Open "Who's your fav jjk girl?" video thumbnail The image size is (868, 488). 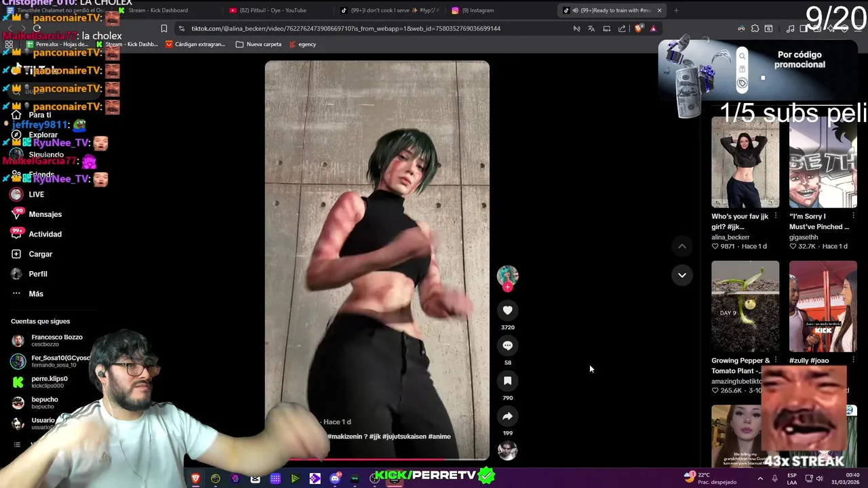(x=745, y=162)
